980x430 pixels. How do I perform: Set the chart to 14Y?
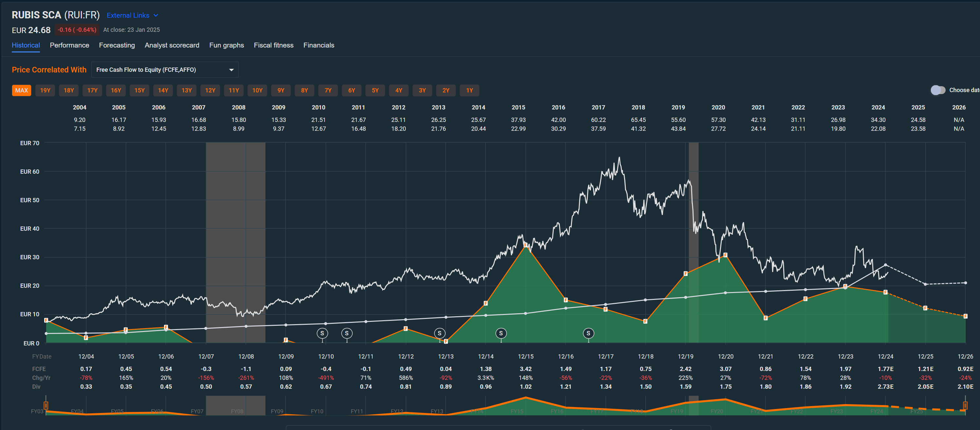point(163,90)
